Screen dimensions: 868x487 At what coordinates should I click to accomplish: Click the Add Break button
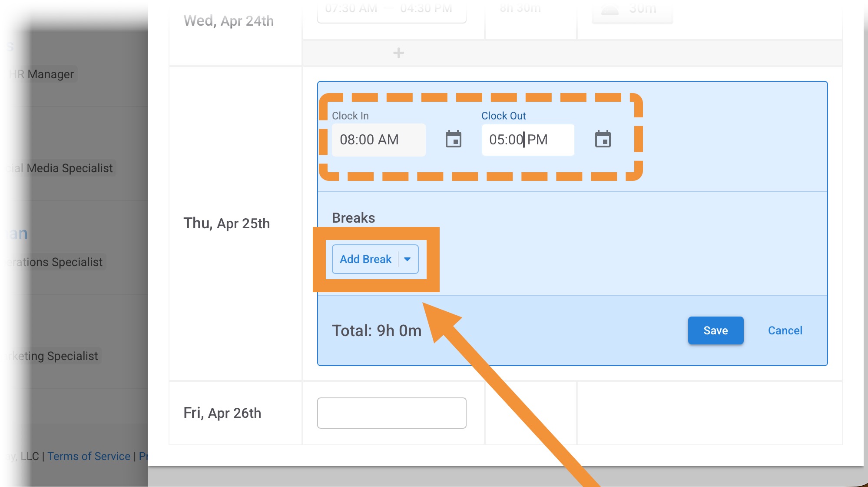tap(365, 259)
